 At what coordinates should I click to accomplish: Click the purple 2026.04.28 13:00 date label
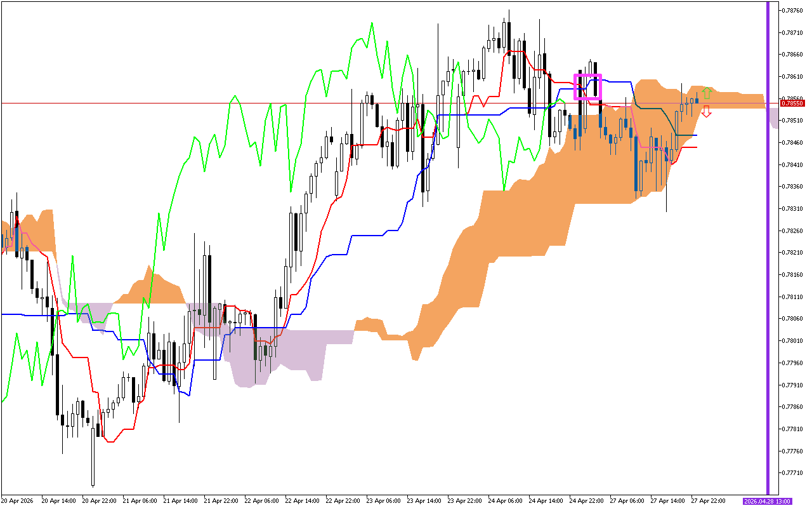pos(766,501)
